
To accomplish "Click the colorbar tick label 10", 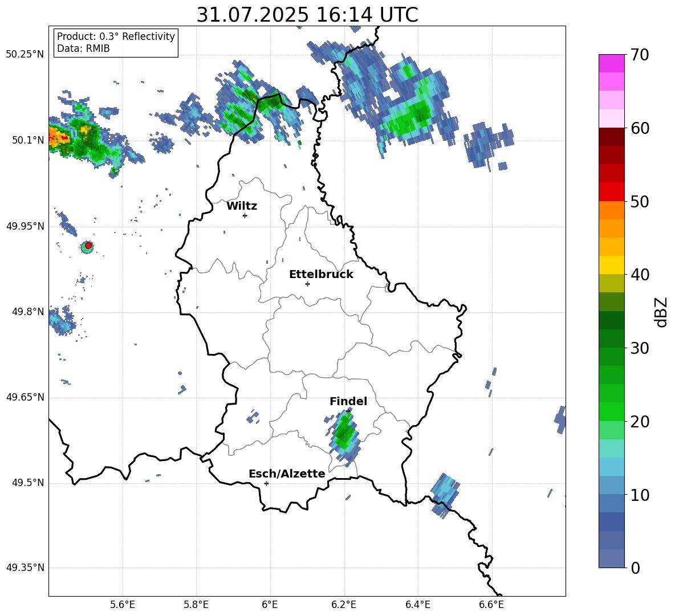I will [x=640, y=495].
